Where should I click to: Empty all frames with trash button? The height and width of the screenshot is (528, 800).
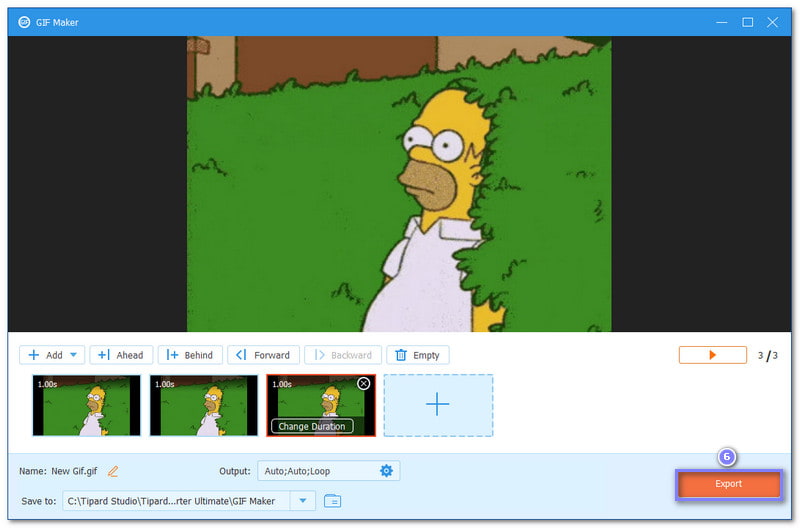click(418, 355)
